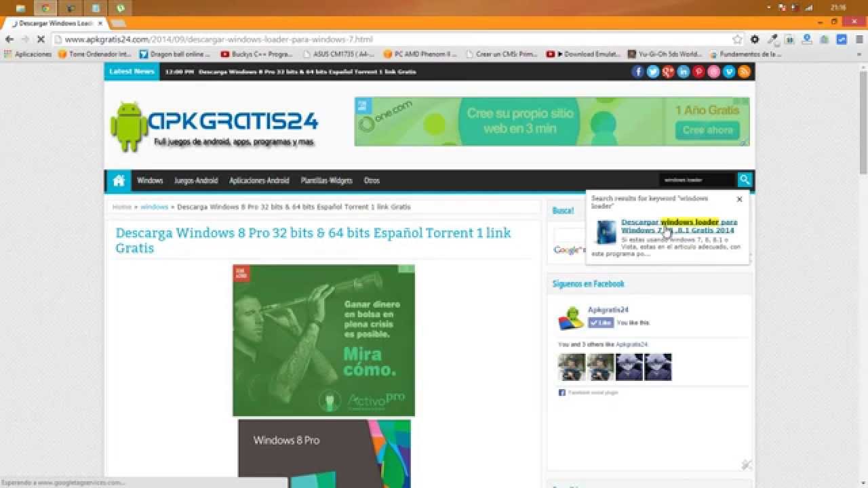The width and height of the screenshot is (868, 488).
Task: Open the Buckys C++ Progra... bookmark
Action: (x=257, y=54)
